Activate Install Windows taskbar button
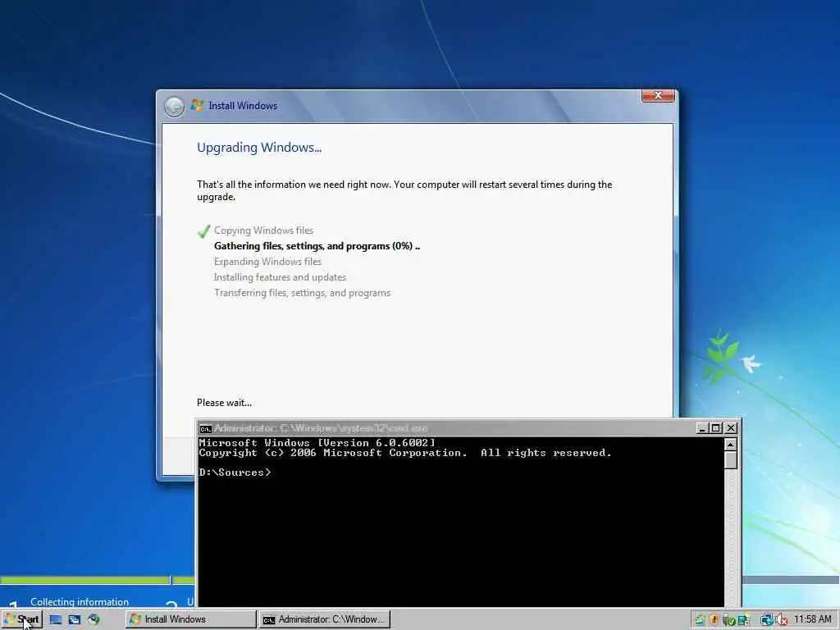Viewport: 840px width, 630px height. [190, 619]
